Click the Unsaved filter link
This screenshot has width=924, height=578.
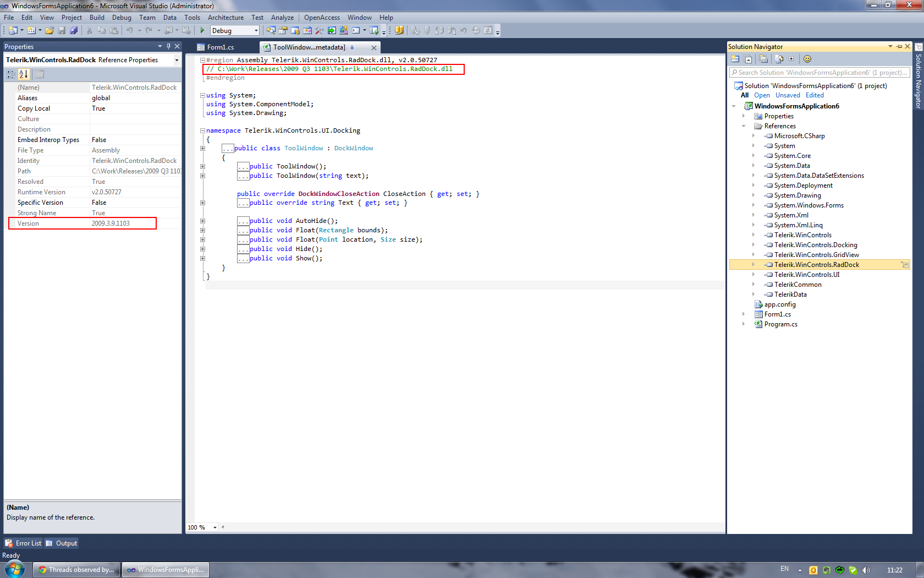[788, 95]
